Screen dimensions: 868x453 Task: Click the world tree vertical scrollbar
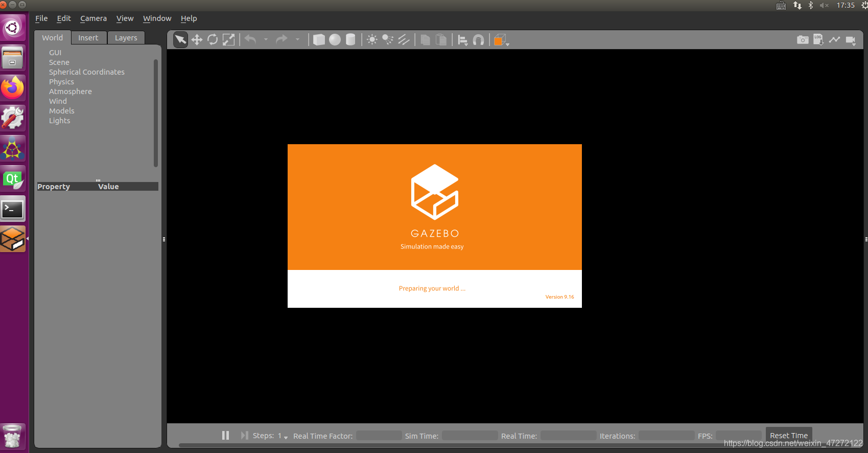[x=156, y=113]
